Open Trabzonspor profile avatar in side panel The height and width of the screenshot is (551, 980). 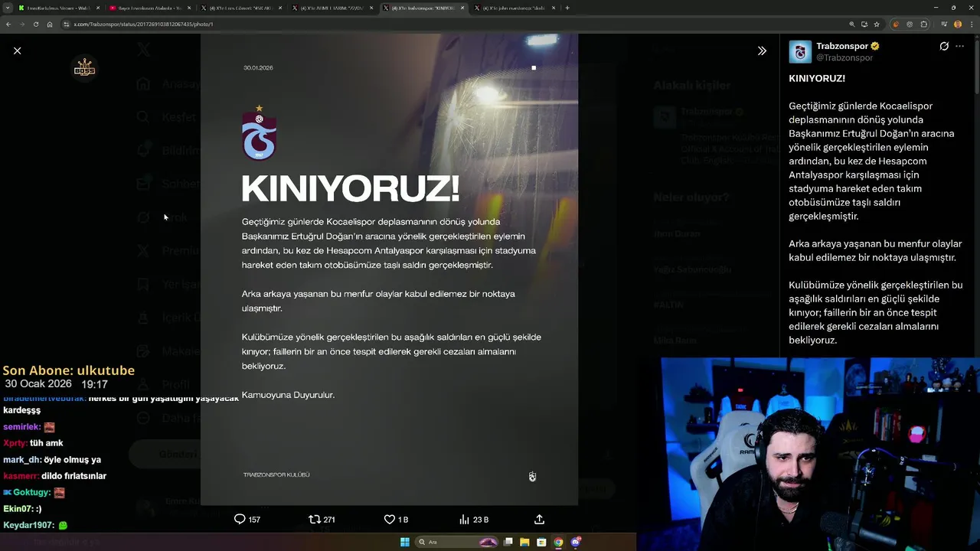coord(800,51)
